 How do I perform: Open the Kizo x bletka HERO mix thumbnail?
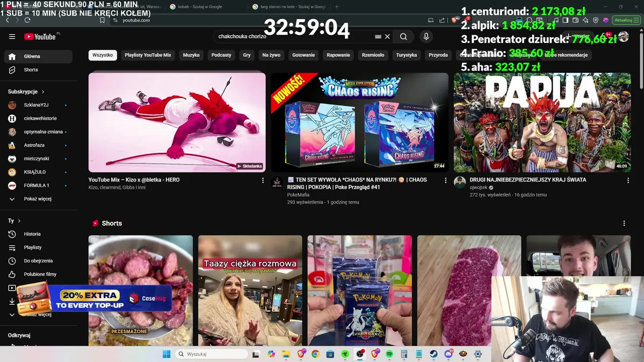pos(177,123)
